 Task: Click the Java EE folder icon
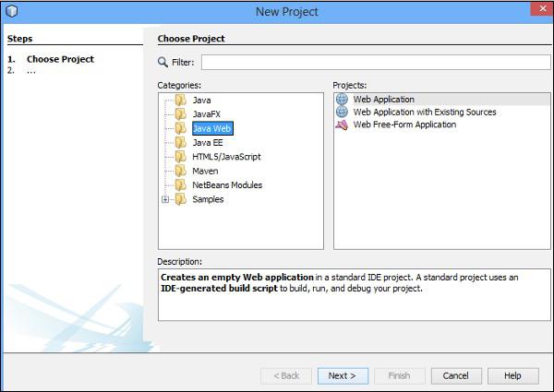[180, 142]
